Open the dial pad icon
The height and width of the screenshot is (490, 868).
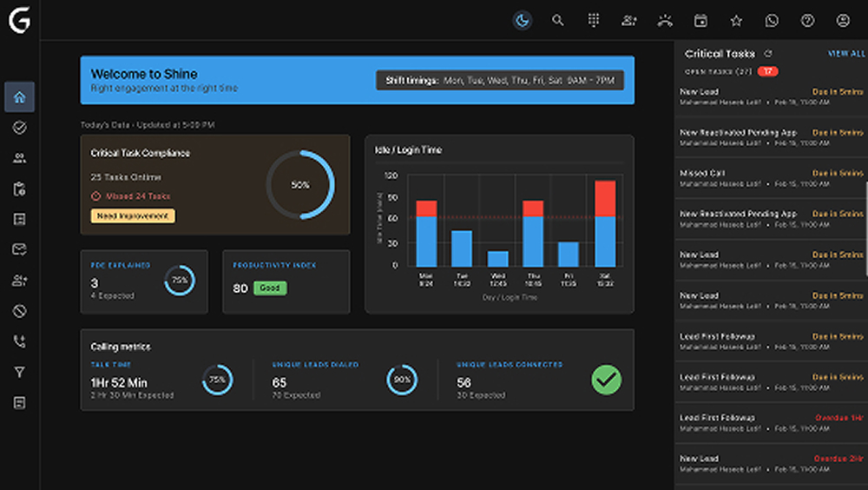[x=594, y=21]
